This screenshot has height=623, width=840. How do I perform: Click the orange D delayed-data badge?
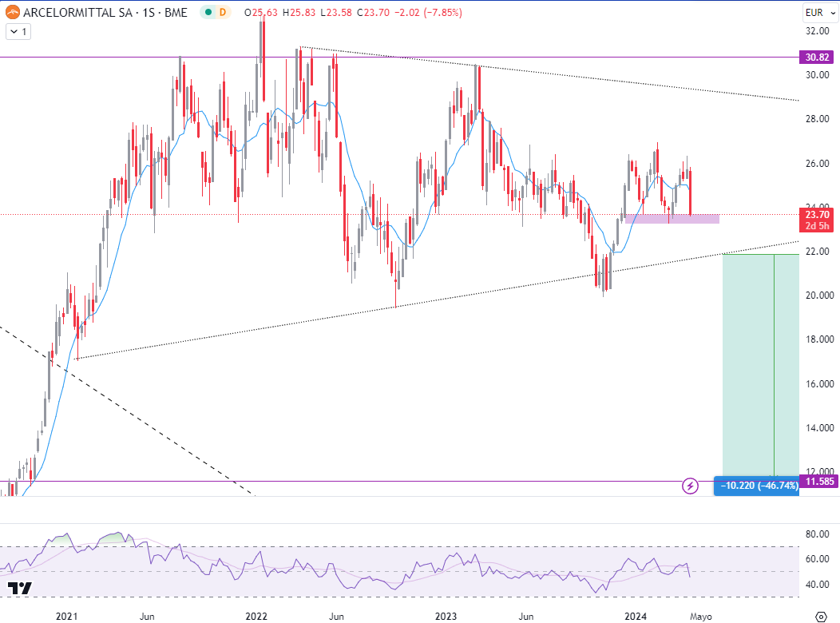(x=222, y=12)
